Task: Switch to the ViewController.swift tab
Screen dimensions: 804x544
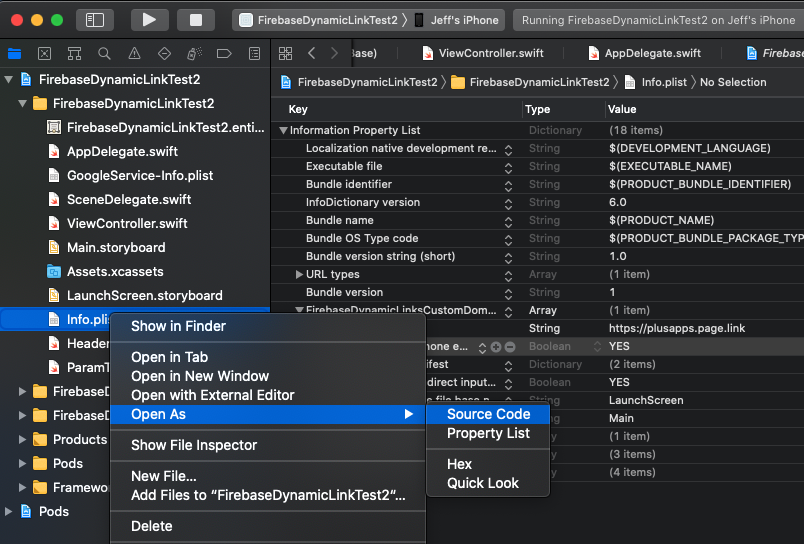Action: click(x=483, y=53)
